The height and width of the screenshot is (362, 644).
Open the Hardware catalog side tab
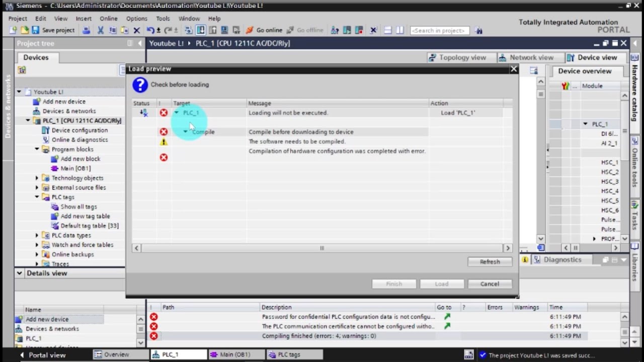click(x=634, y=93)
